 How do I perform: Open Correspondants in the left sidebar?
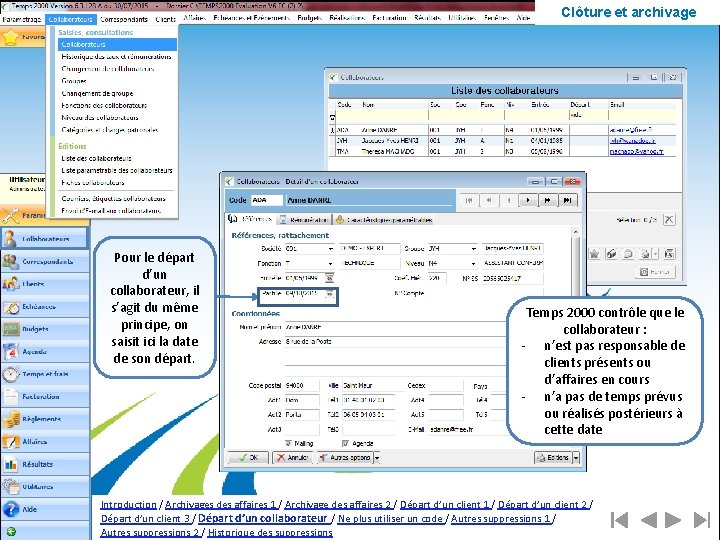pyautogui.click(x=45, y=261)
